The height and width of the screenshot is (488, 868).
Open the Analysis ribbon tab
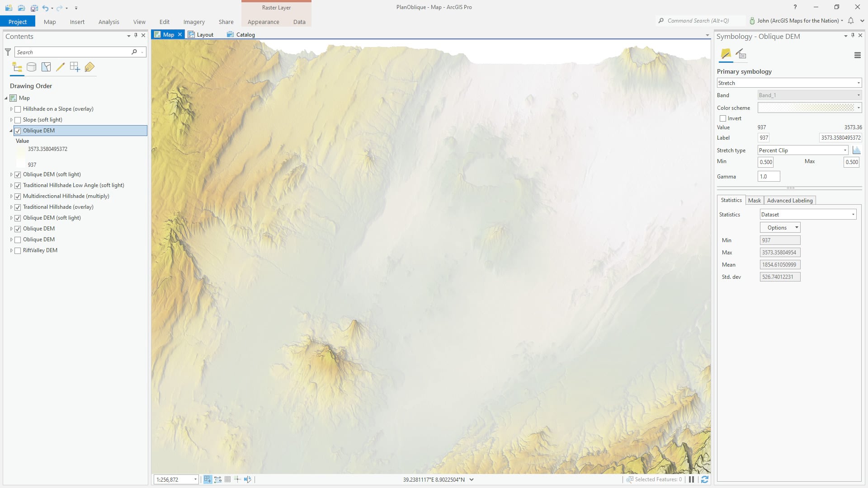[x=108, y=22]
